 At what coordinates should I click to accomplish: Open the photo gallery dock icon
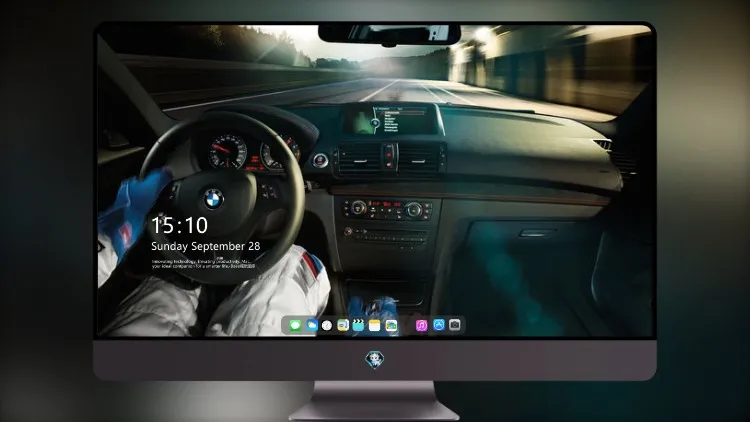coord(391,326)
